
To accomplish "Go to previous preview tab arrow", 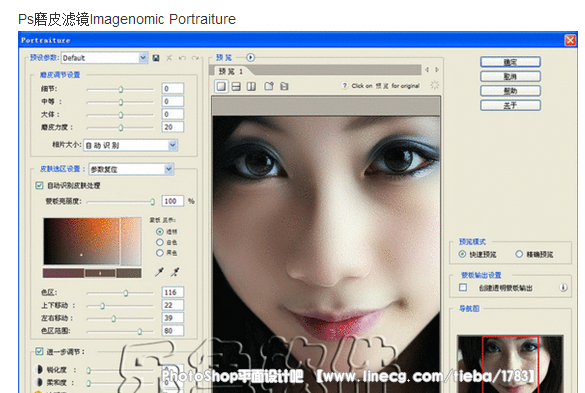I will (x=427, y=70).
